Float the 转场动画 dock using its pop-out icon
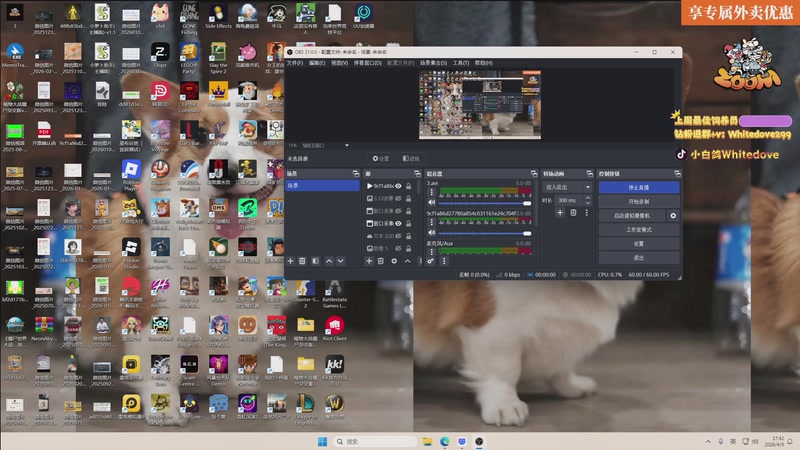The width and height of the screenshot is (800, 450). (x=589, y=174)
